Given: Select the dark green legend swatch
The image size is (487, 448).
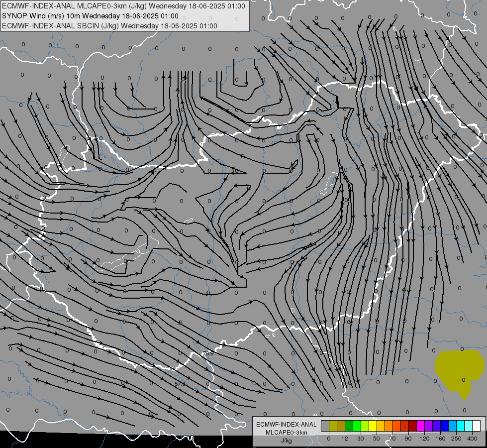Looking at the screenshot, I should (349, 426).
